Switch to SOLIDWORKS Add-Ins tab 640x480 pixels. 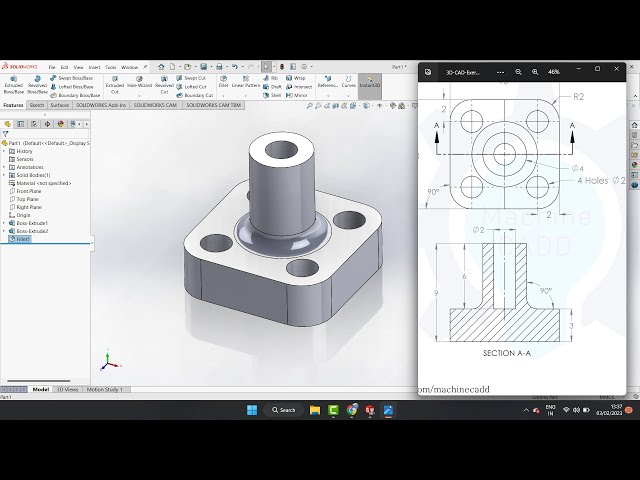pyautogui.click(x=101, y=105)
